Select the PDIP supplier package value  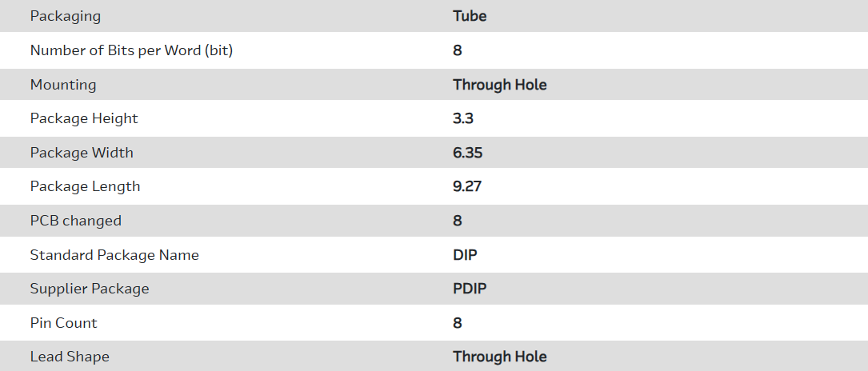point(470,289)
